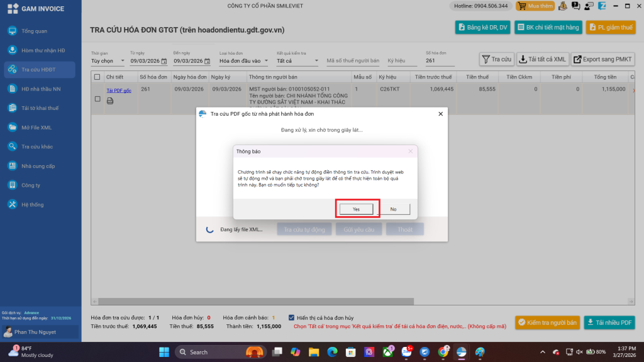
Task: Open File Explorer from the taskbar
Action: click(313, 352)
